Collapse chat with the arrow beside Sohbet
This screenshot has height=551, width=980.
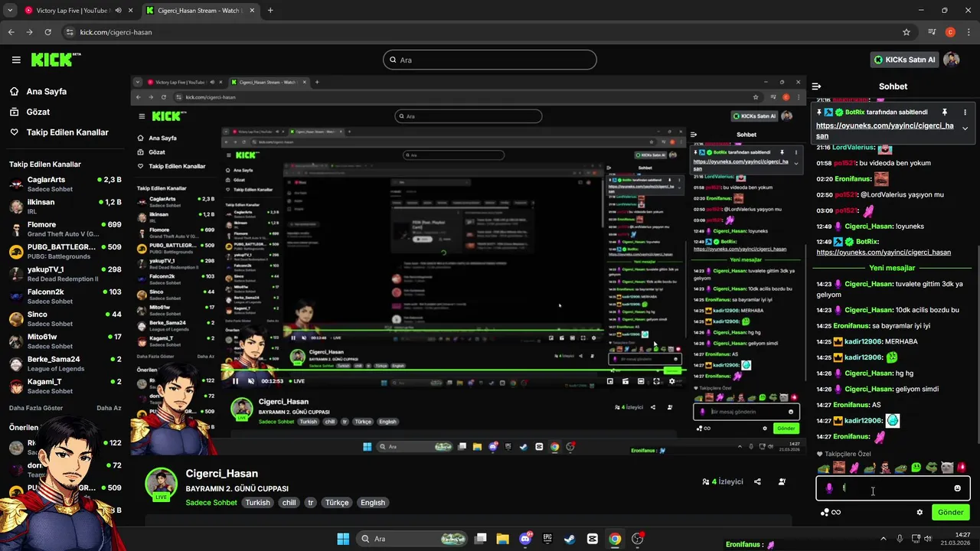pos(817,86)
